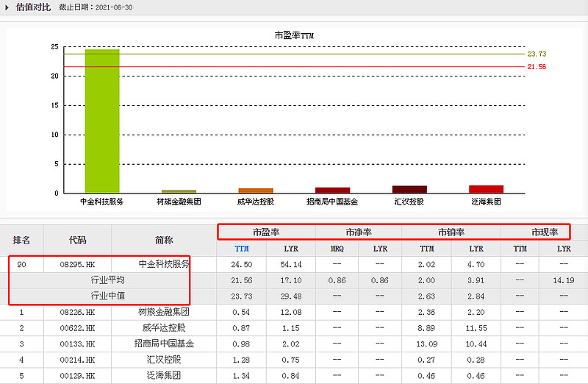This screenshot has width=588, height=384.
Task: Click the green 中金科技服务 bar
Action: (x=102, y=121)
